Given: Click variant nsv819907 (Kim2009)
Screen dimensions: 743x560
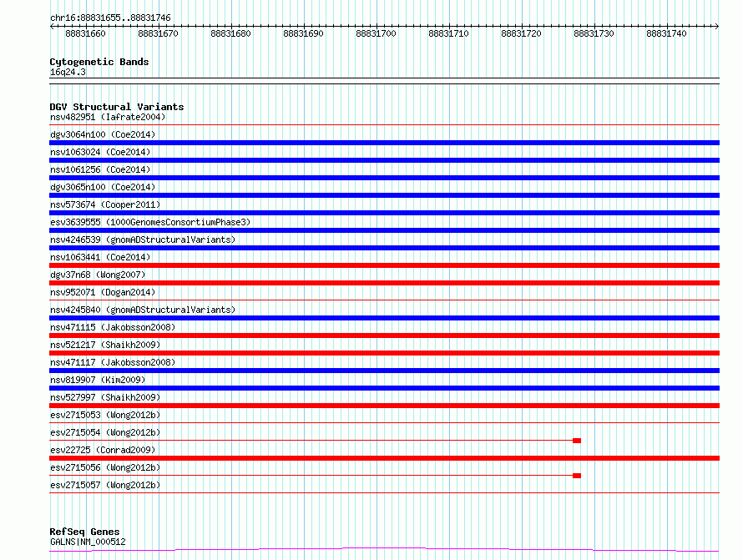Looking at the screenshot, I should [98, 380].
